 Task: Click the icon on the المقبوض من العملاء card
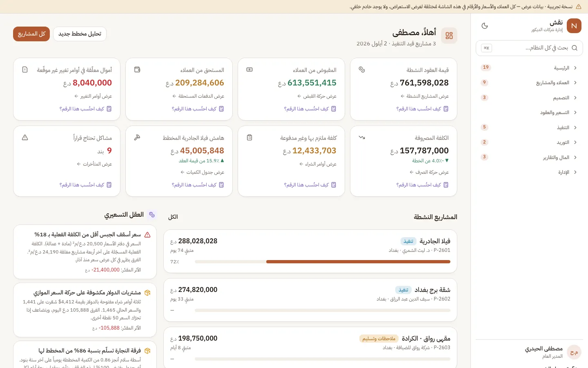point(249,70)
